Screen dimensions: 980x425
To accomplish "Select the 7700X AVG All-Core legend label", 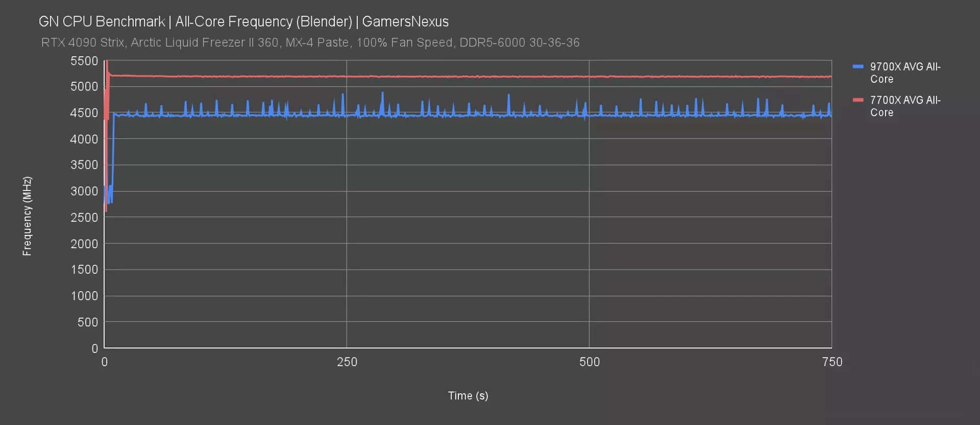I will (x=905, y=106).
